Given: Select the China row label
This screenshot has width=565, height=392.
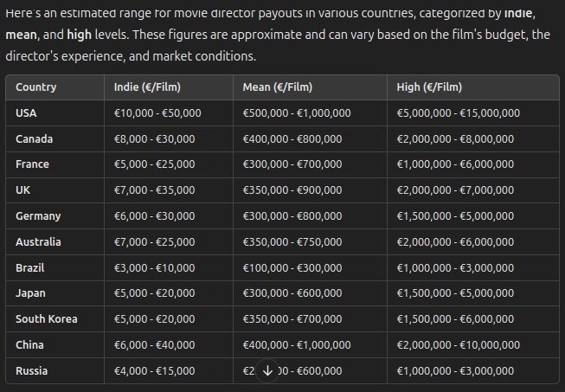Looking at the screenshot, I should point(29,344).
